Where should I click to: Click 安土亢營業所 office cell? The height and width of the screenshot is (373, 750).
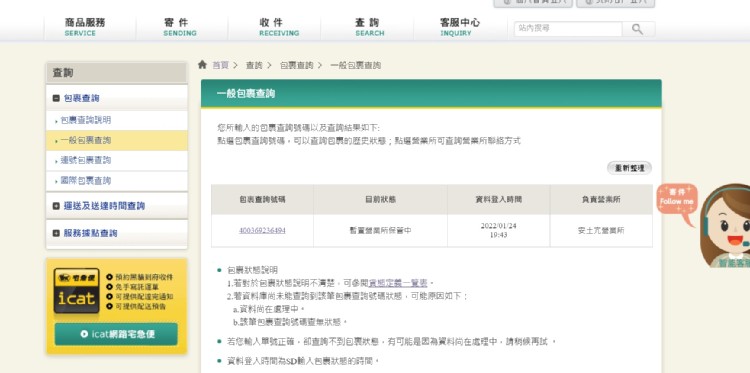coord(601,230)
